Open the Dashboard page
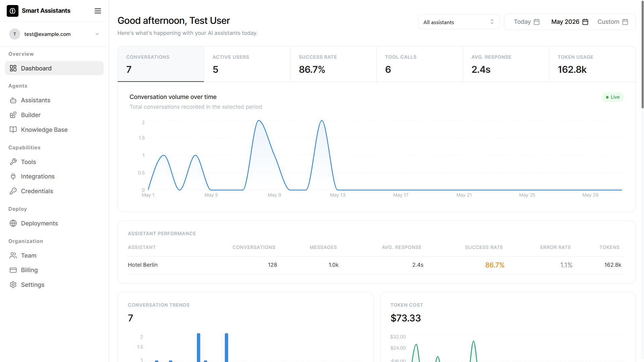This screenshot has width=644, height=362. [x=54, y=68]
